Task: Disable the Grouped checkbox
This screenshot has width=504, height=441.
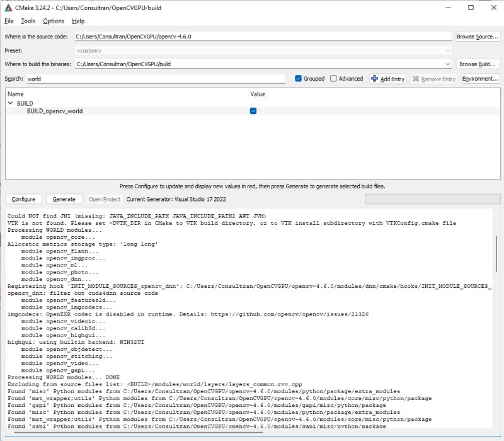Action: click(x=297, y=78)
